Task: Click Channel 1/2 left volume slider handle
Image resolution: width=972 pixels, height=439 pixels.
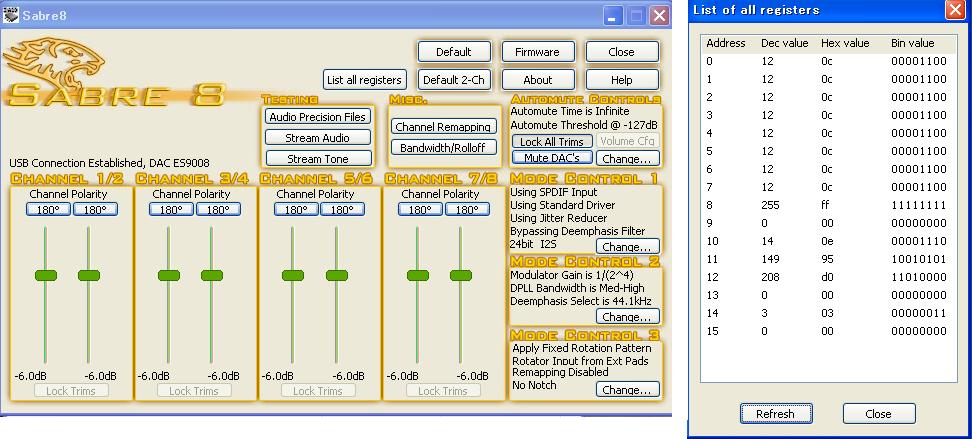Action: (x=45, y=275)
